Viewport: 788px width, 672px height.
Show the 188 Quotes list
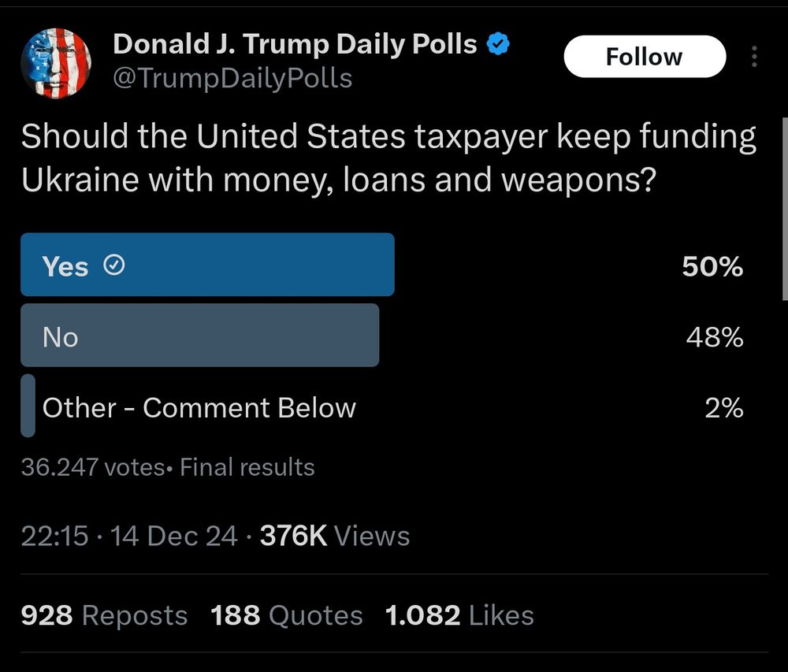click(287, 615)
